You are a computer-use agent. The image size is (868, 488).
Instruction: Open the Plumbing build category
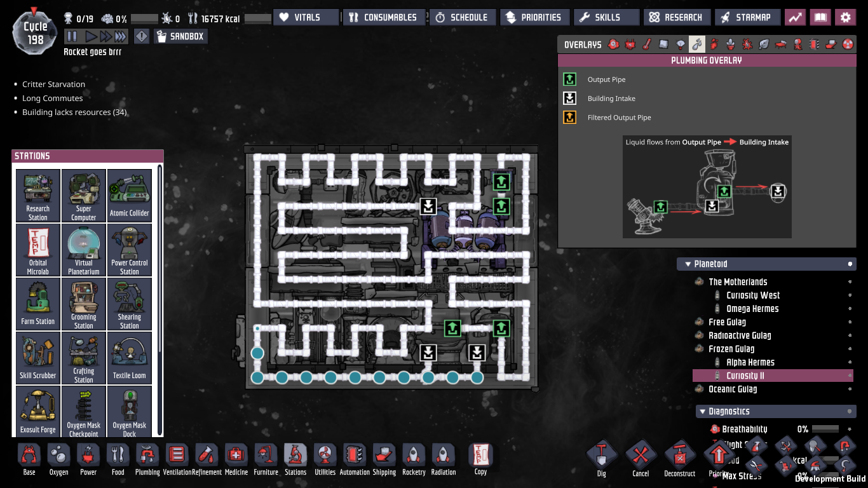tap(147, 459)
